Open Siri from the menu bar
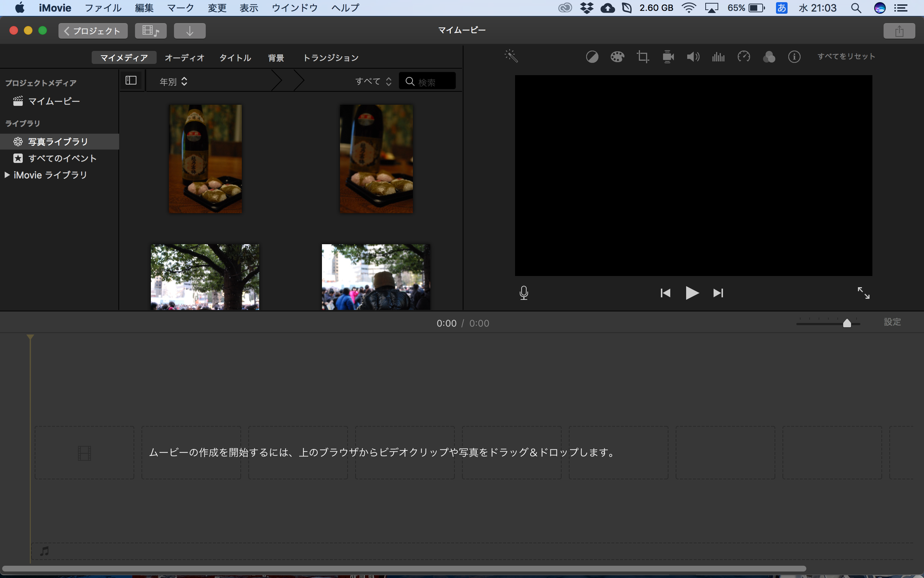This screenshot has height=578, width=924. [880, 8]
